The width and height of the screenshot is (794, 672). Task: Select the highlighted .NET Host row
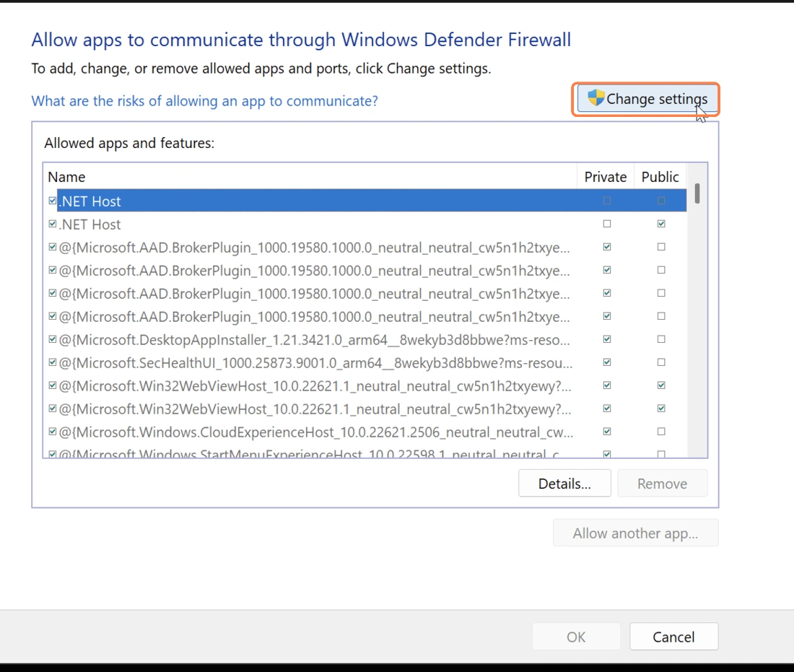pos(372,201)
